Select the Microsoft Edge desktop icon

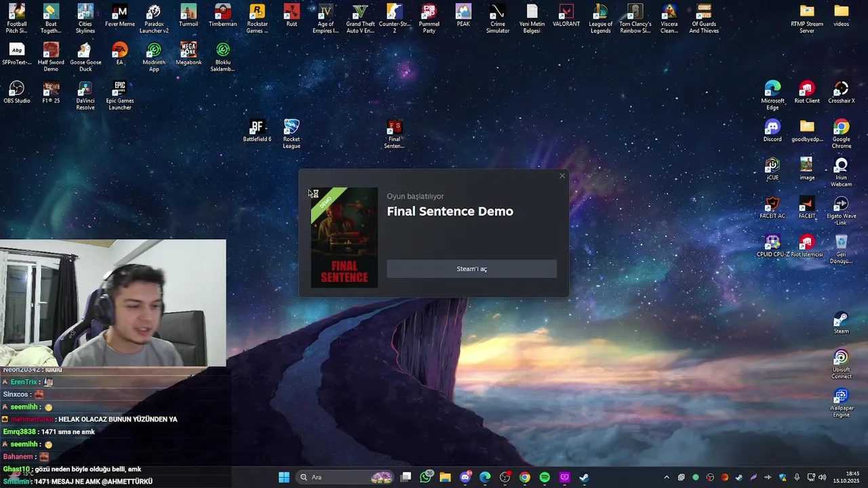[x=772, y=96]
